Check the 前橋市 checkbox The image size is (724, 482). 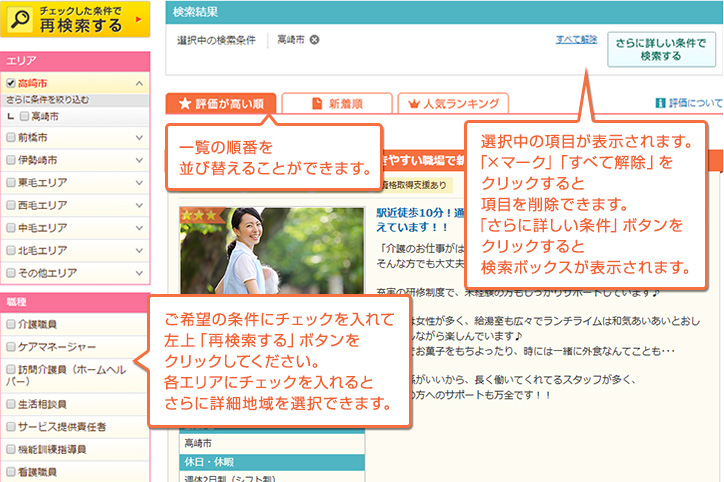[11, 138]
